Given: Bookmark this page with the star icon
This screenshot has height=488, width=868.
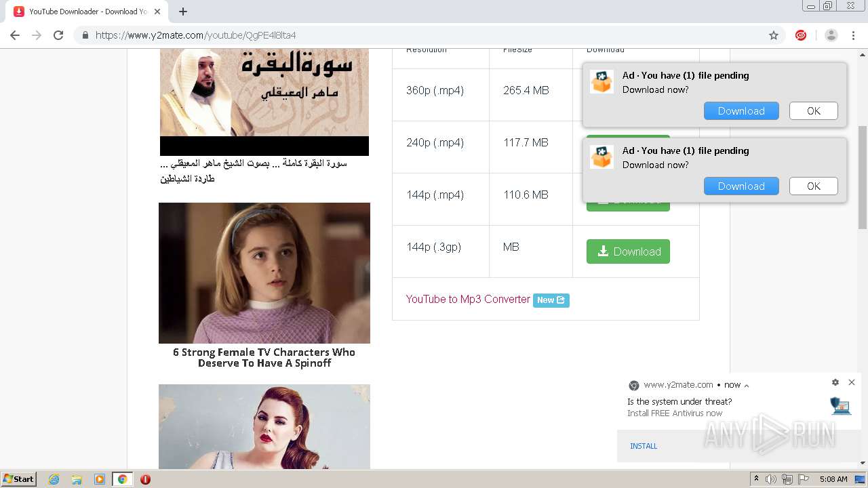Looking at the screenshot, I should coord(774,35).
